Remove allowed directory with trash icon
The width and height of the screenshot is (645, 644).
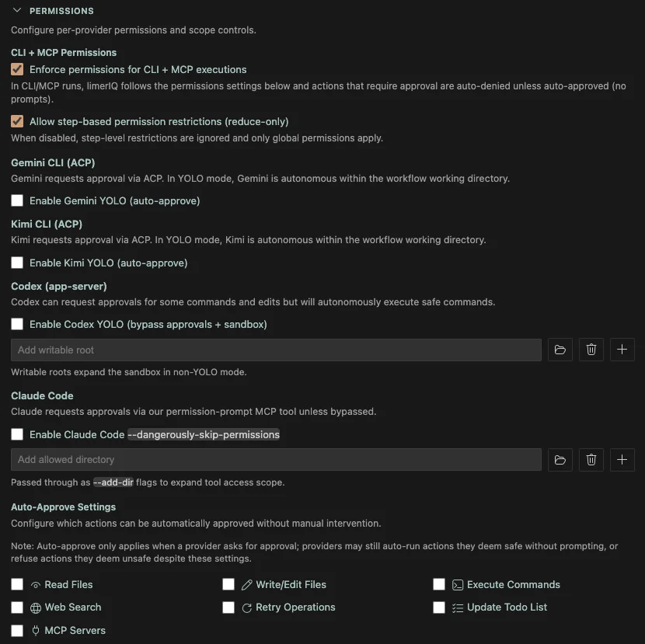click(x=591, y=460)
